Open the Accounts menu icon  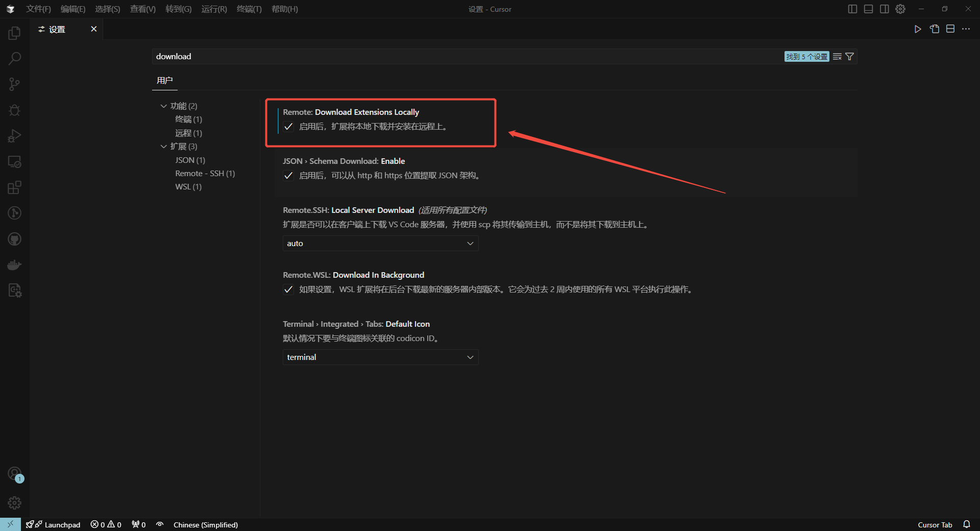coord(14,474)
